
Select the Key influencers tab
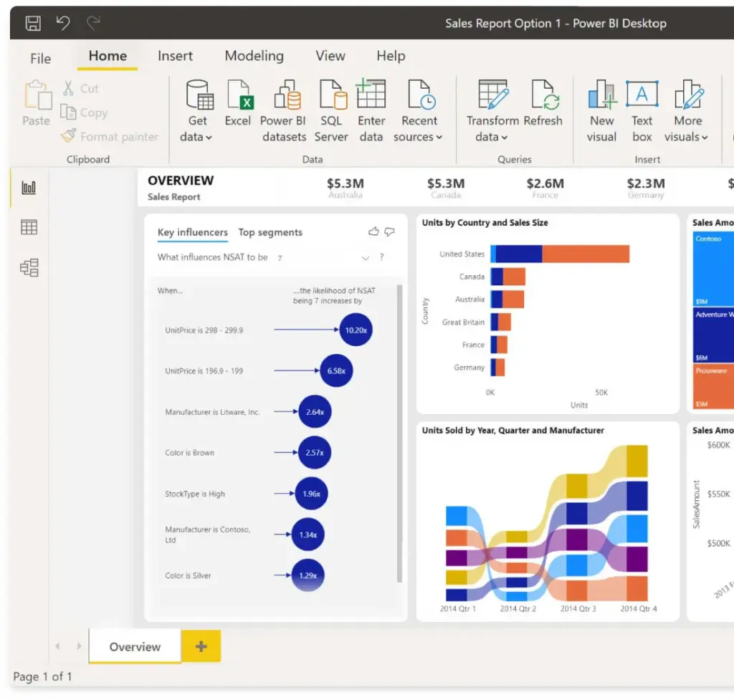pyautogui.click(x=192, y=233)
